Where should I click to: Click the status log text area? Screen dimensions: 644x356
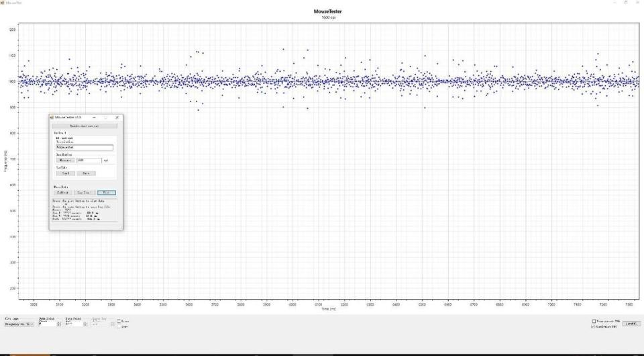(x=85, y=210)
